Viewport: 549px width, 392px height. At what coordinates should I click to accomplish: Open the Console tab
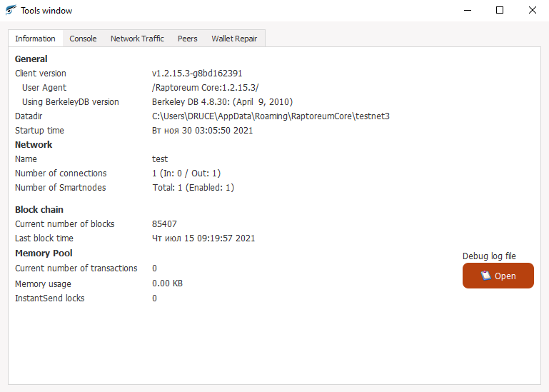click(x=83, y=39)
